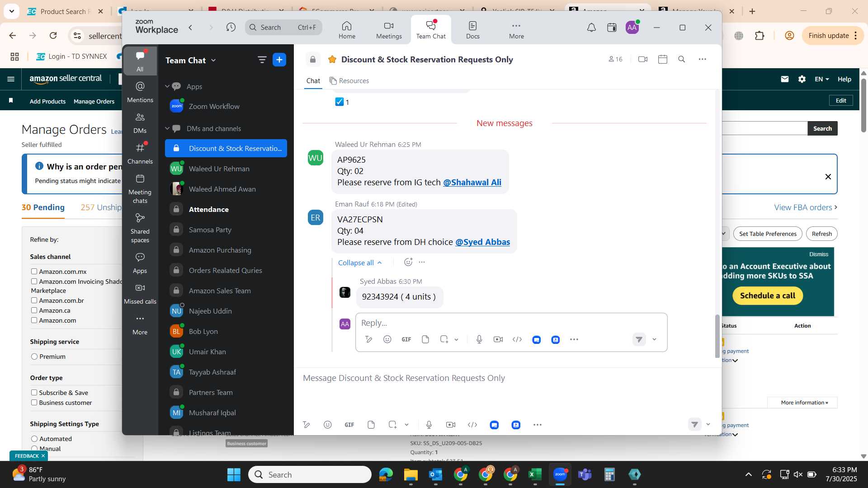This screenshot has height=488, width=868.
Task: Click Refresh on Manage Orders page
Action: [x=821, y=234]
